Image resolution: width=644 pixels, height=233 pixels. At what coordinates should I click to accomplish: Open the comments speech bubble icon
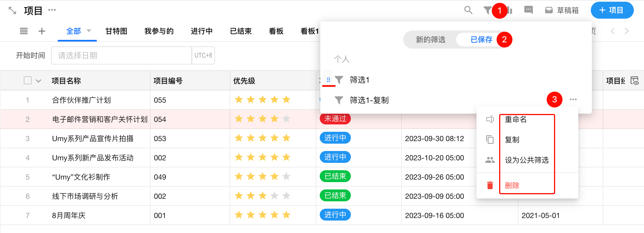[x=528, y=10]
